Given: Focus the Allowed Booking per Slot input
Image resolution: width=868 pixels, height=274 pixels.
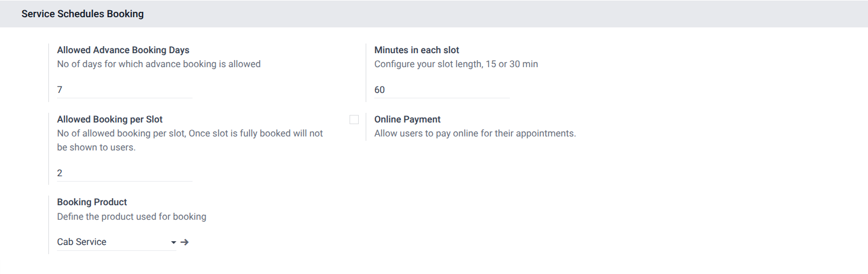Looking at the screenshot, I should pyautogui.click(x=124, y=173).
